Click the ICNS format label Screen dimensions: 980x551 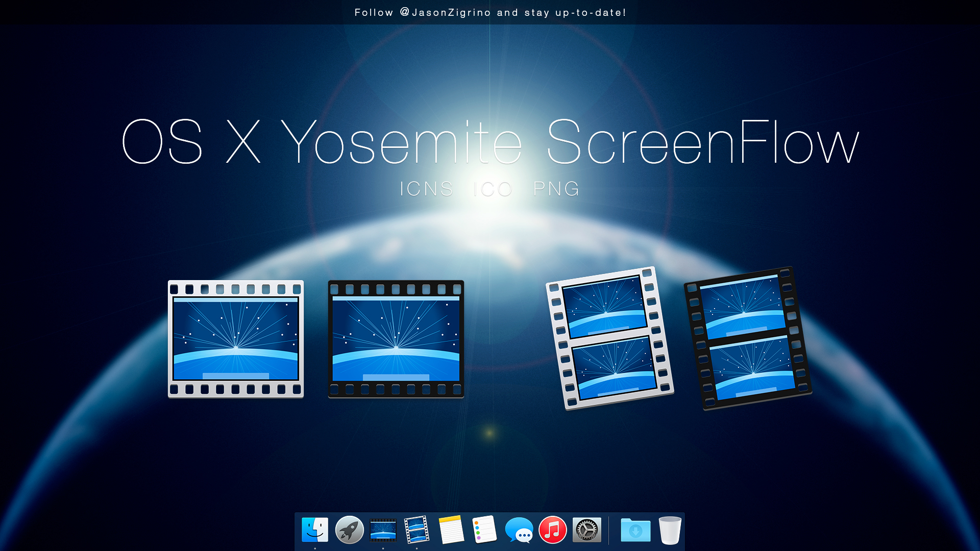pyautogui.click(x=427, y=189)
